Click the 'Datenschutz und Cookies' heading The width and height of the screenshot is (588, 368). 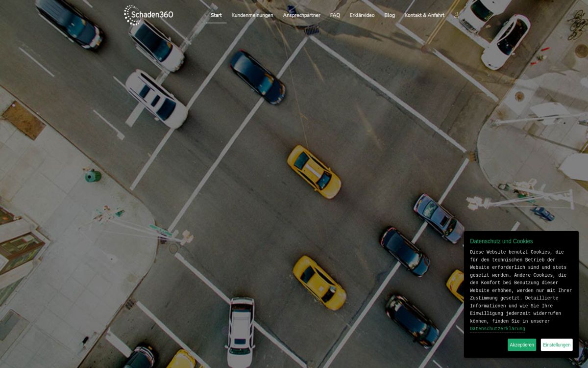coord(501,241)
